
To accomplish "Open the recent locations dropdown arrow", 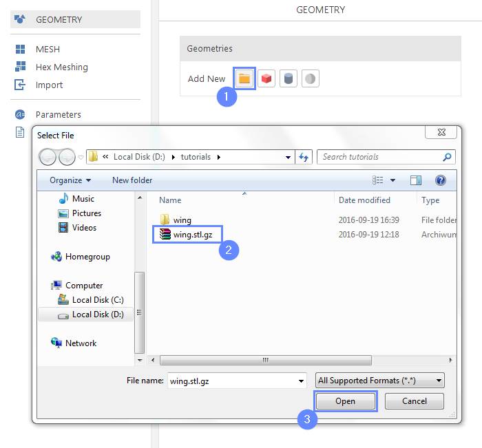I will [81, 158].
